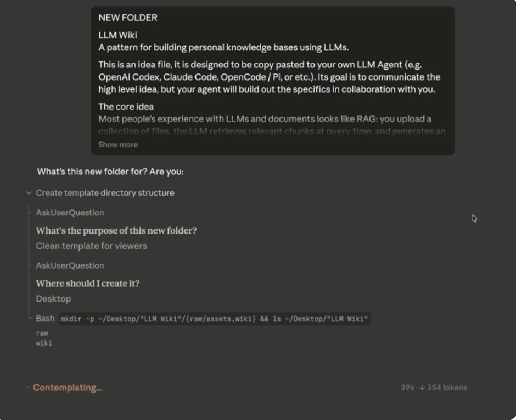Viewport: 516px width, 420px height.
Task: Click the 'Desktop' answer text
Action: pos(53,299)
